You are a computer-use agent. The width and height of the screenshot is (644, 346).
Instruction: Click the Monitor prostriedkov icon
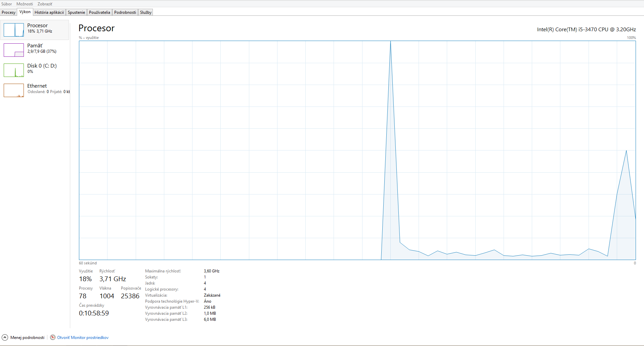53,337
